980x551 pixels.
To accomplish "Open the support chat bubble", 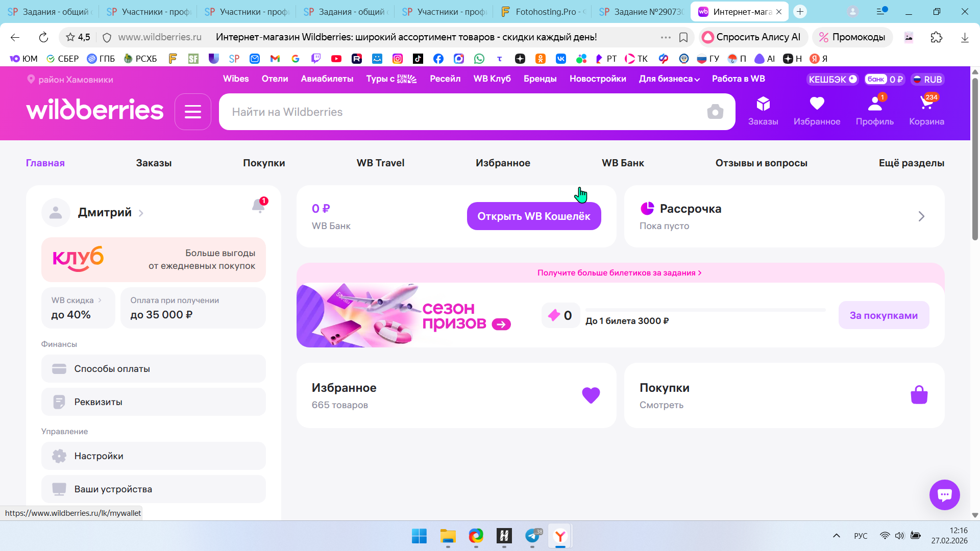I will coord(944,494).
